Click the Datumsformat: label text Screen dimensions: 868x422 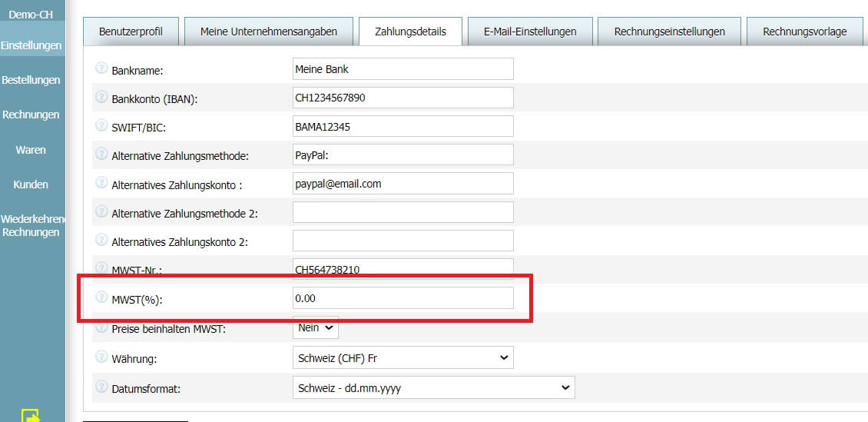[146, 389]
